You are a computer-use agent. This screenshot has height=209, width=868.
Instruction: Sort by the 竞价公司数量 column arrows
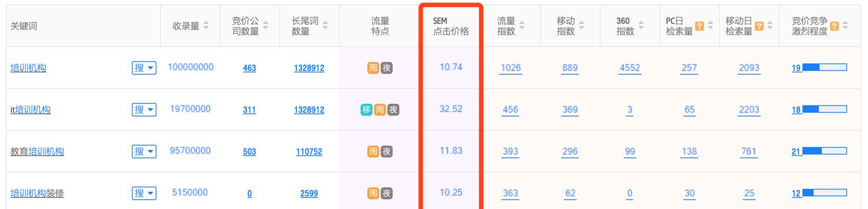[x=266, y=26]
